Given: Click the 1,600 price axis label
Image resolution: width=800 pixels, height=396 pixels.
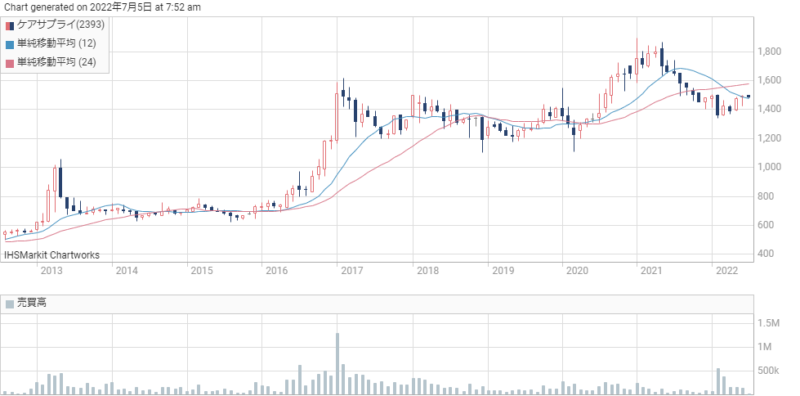Looking at the screenshot, I should (x=769, y=80).
